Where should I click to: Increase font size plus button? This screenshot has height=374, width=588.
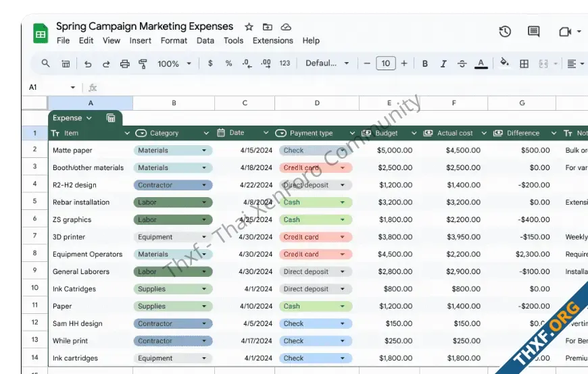(x=404, y=63)
